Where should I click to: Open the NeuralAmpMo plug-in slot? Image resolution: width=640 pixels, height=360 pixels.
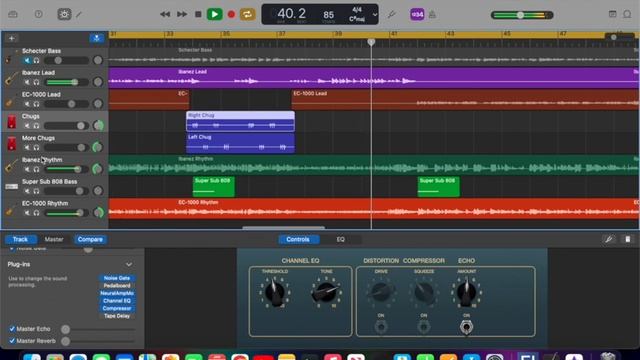pyautogui.click(x=117, y=293)
